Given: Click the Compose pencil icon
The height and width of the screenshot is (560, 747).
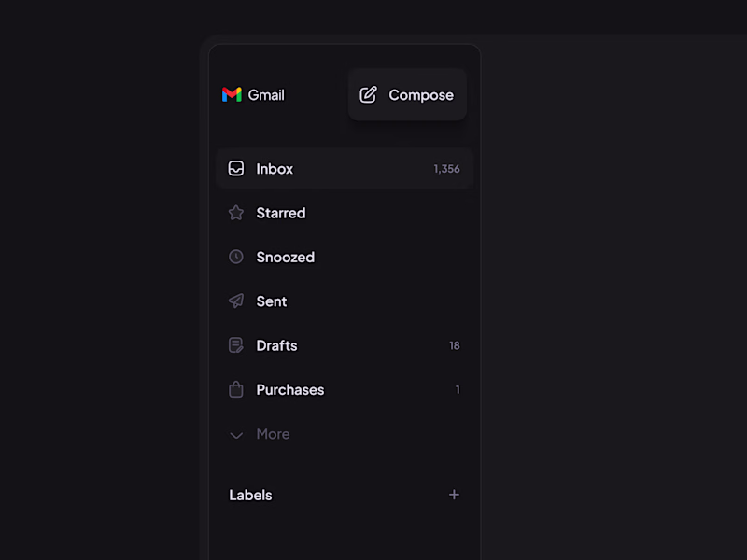Looking at the screenshot, I should pos(369,94).
